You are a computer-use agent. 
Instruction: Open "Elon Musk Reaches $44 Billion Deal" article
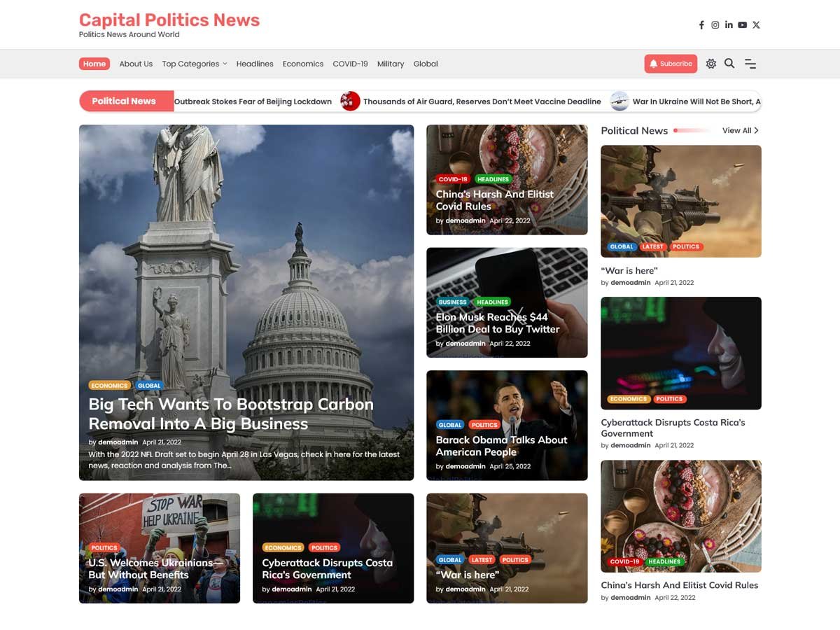(497, 323)
